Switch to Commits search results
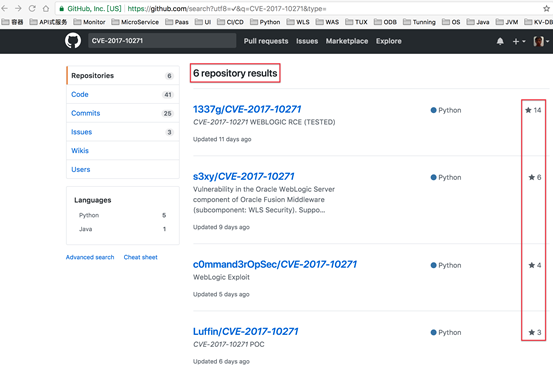 click(x=123, y=113)
